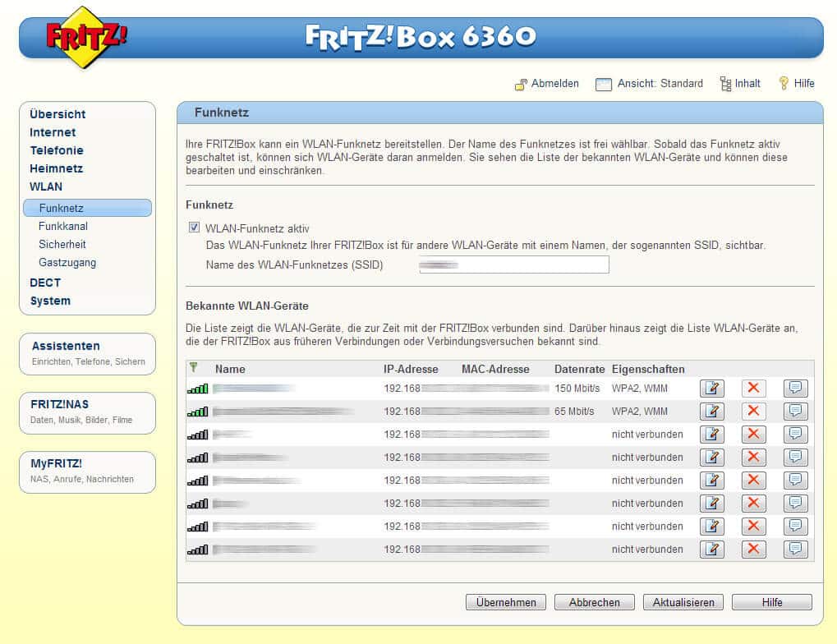Open comment icon for the 150 Mbit/s device
837x644 pixels.
point(795,389)
